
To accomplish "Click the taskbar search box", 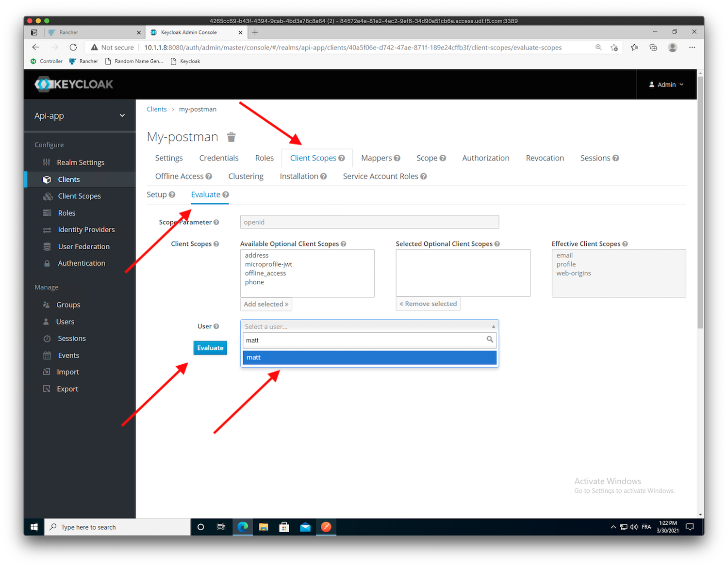I will pos(117,527).
